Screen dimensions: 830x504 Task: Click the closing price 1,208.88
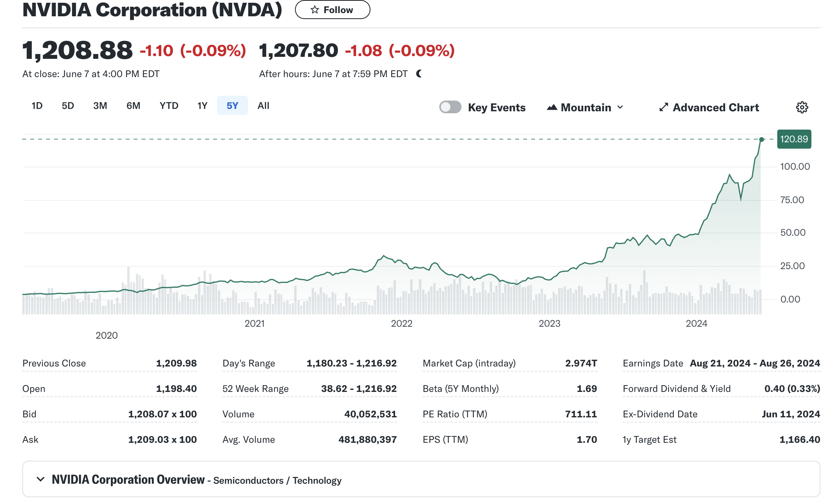pyautogui.click(x=78, y=50)
